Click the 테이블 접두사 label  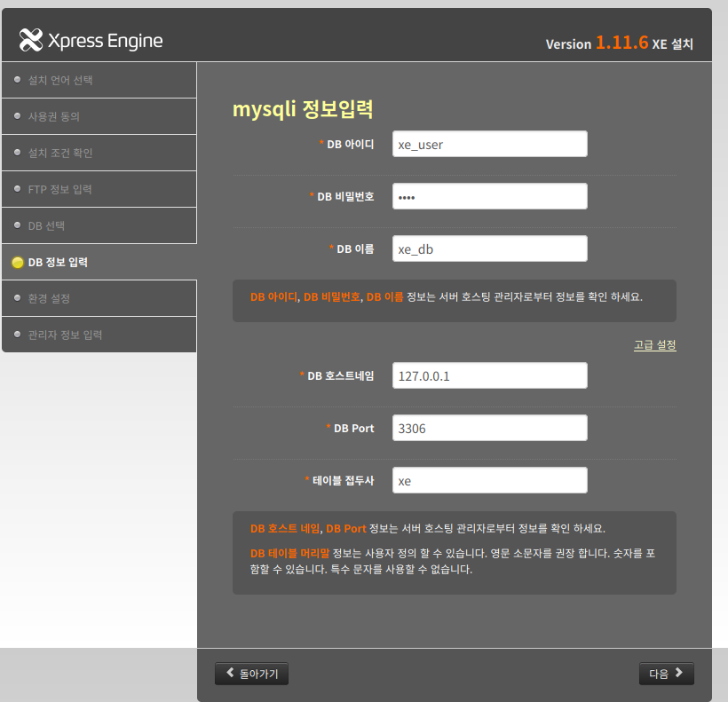click(x=343, y=481)
